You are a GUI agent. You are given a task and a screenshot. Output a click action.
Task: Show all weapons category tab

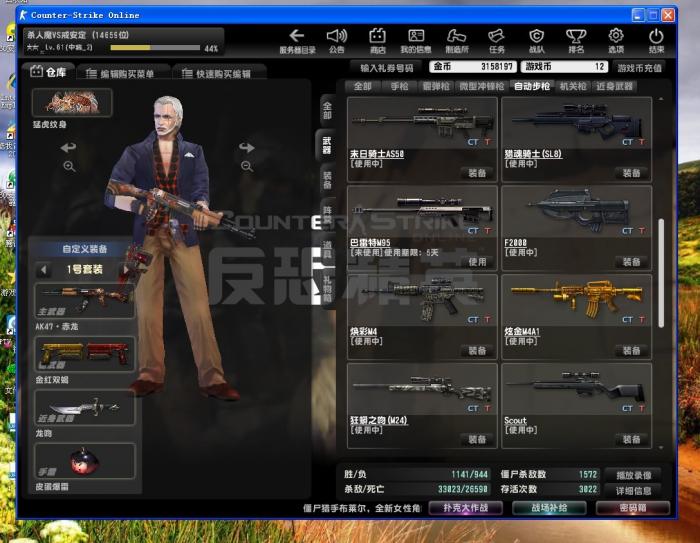[x=362, y=87]
